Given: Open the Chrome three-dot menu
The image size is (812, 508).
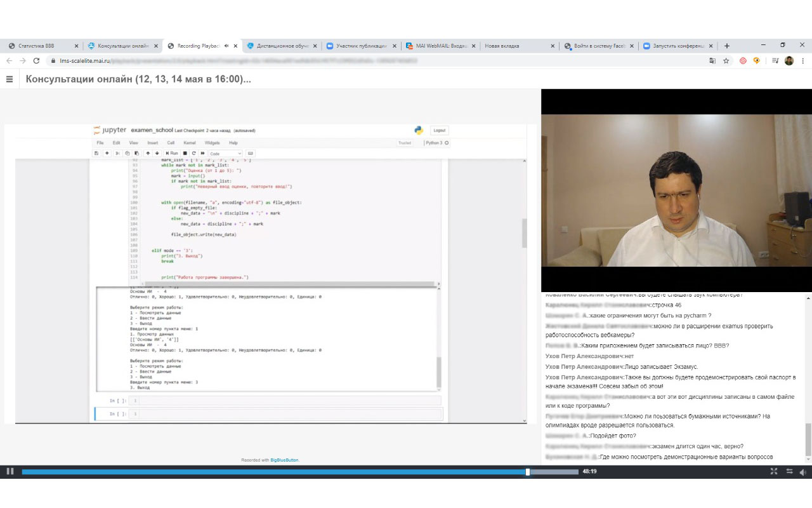Looking at the screenshot, I should (x=804, y=61).
